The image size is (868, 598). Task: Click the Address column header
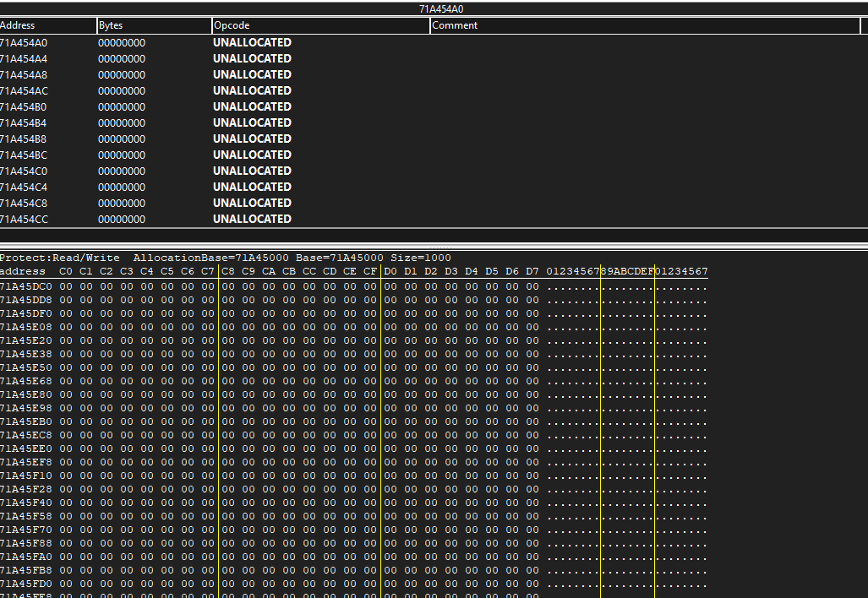click(x=47, y=25)
